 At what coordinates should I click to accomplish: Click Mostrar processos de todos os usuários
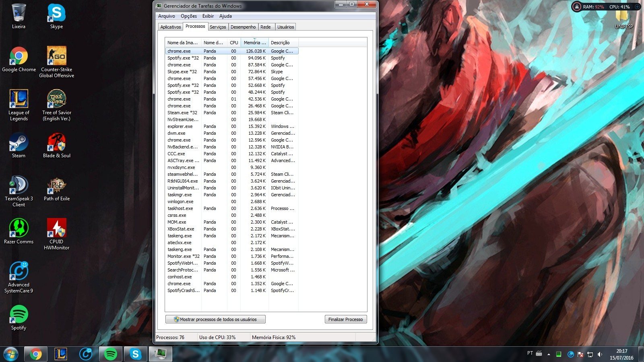coord(215,319)
